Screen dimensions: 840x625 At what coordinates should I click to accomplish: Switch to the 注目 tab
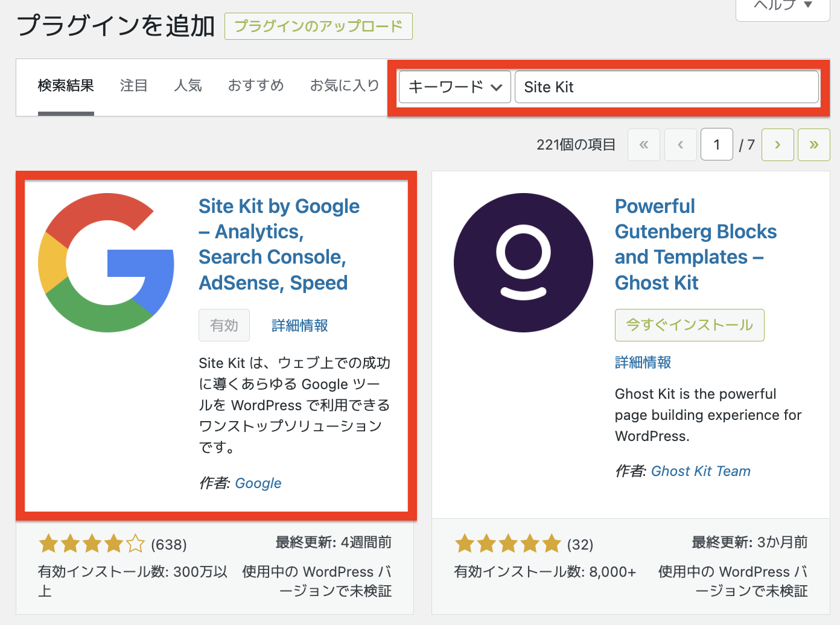click(x=134, y=86)
